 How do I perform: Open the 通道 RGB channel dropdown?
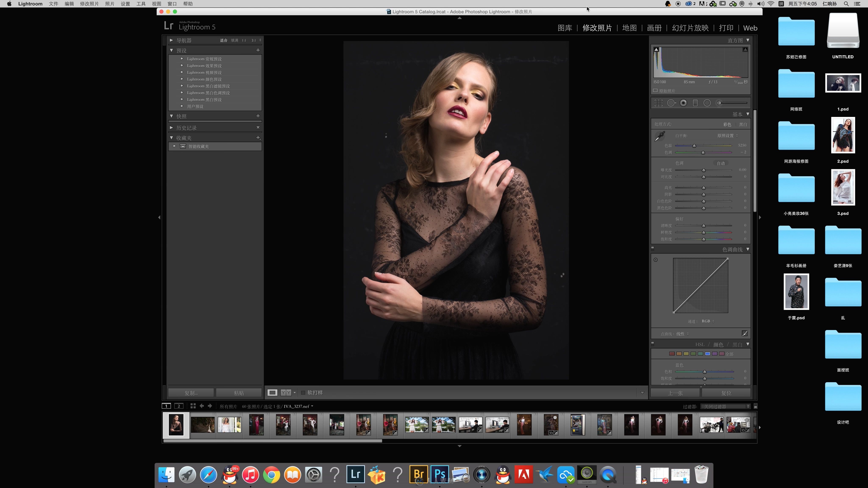pyautogui.click(x=708, y=321)
